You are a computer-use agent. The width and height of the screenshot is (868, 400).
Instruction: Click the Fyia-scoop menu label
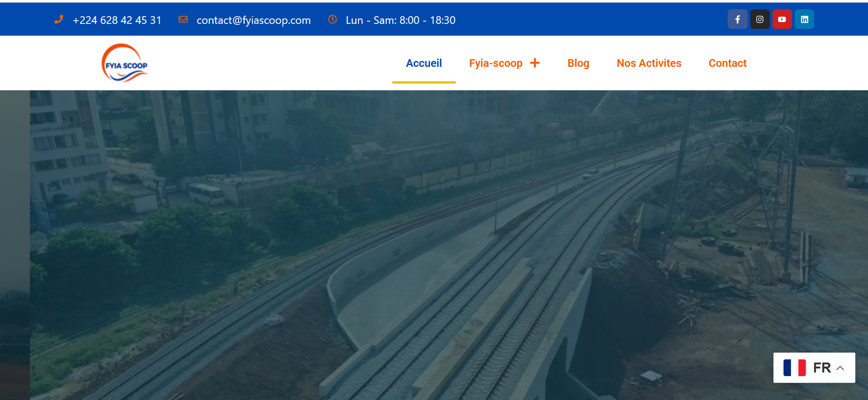495,63
